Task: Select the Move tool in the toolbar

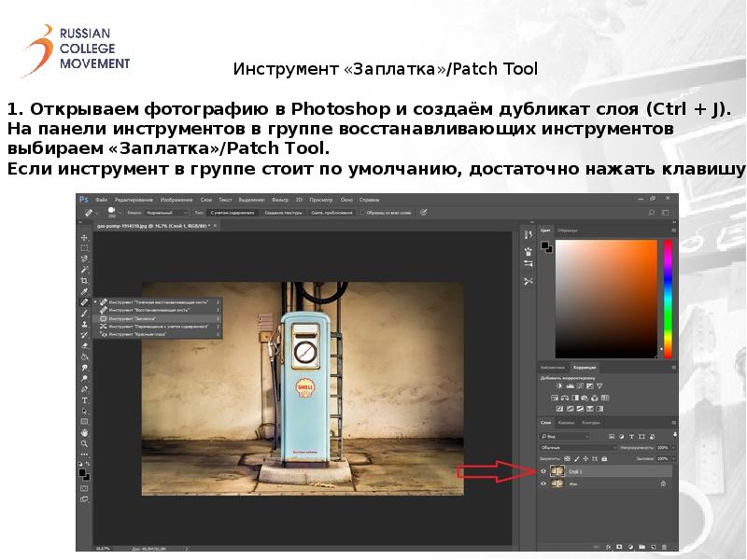Action: point(84,237)
